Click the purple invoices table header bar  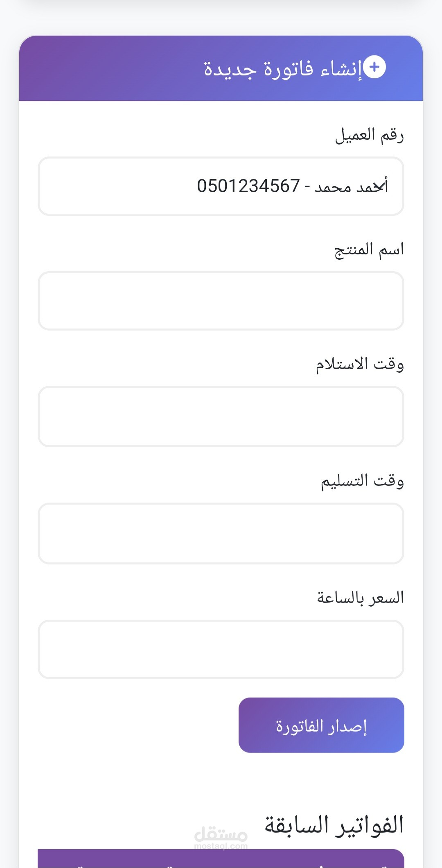click(x=221, y=859)
